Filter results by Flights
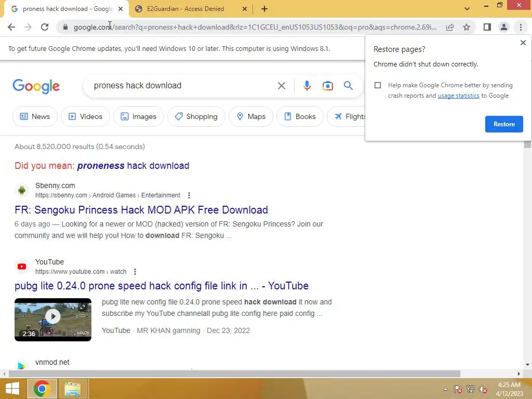 coord(347,116)
